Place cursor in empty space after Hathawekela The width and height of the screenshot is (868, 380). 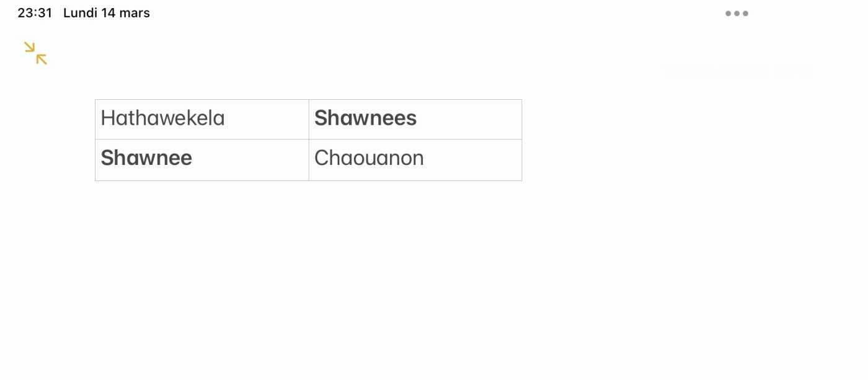click(x=267, y=119)
